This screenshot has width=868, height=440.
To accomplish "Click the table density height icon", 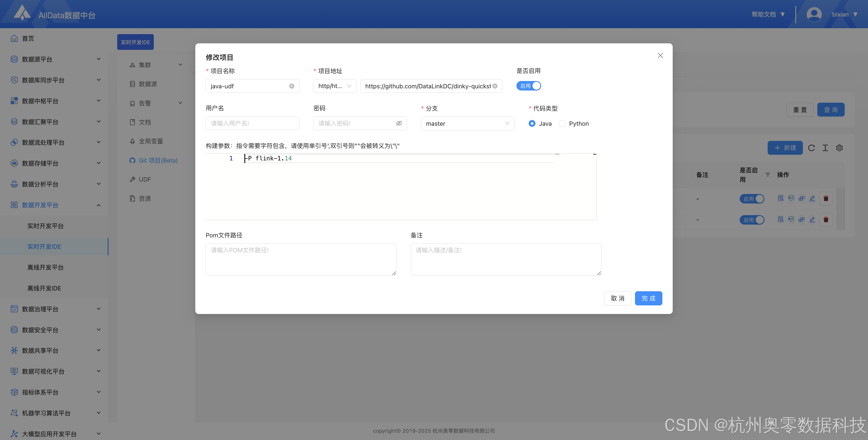I will 825,148.
